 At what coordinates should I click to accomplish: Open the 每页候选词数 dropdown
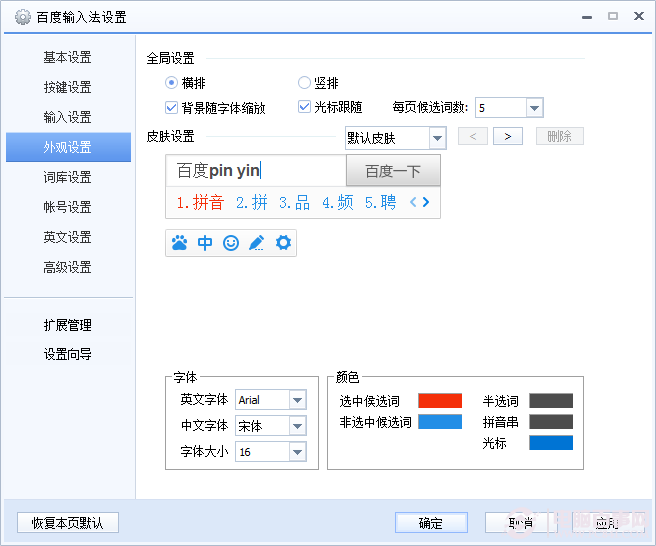[x=534, y=108]
